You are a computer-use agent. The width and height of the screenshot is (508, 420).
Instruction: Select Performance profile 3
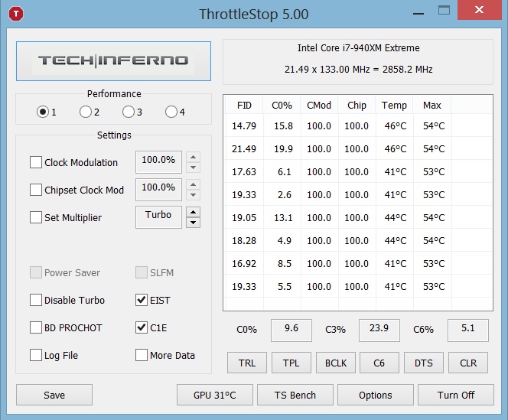[x=129, y=112]
